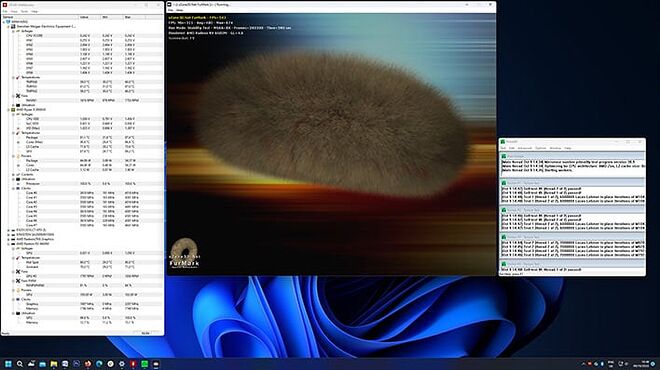660x370 pixels.
Task: Open Prime95's Advanced menu
Action: [x=524, y=148]
